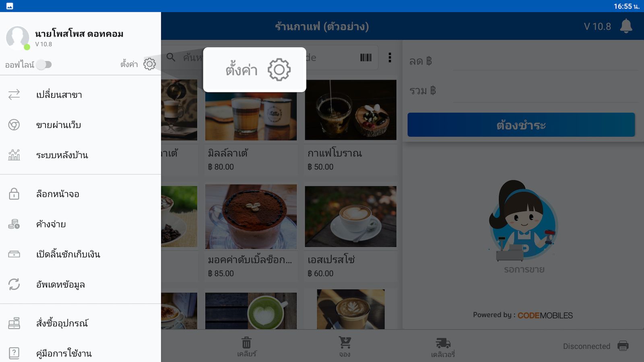Viewport: 644px width, 362px height.
Task: Select the เอสเปรสโซ่ product thumbnail
Action: tap(351, 216)
